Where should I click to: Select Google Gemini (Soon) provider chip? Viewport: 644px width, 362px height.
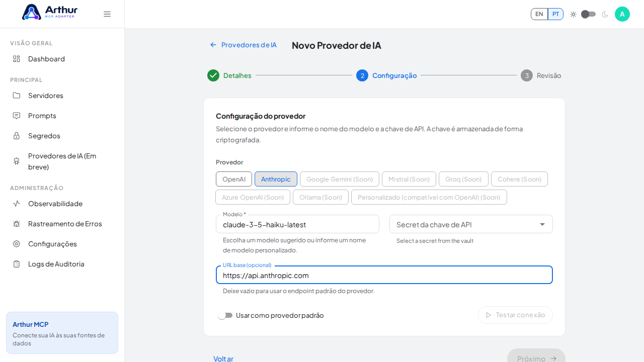coord(340,179)
